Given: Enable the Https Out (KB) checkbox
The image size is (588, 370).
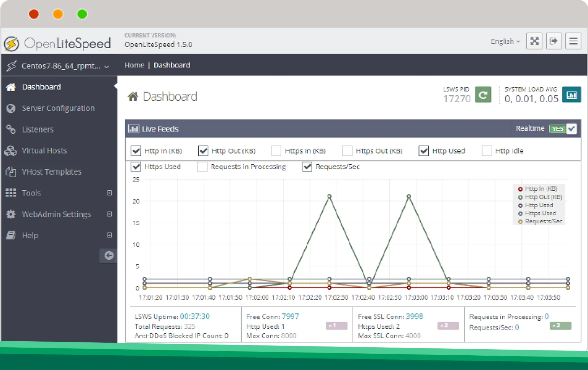Looking at the screenshot, I should coord(347,151).
